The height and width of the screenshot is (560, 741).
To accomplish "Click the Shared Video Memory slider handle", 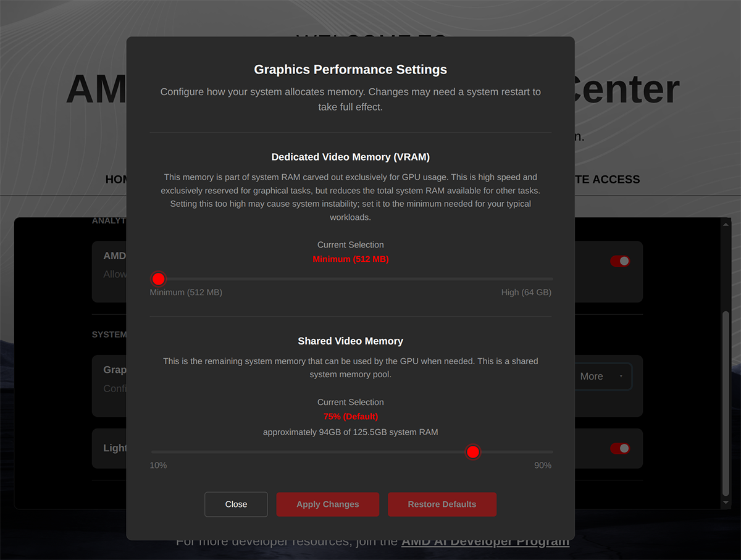I will click(x=473, y=453).
